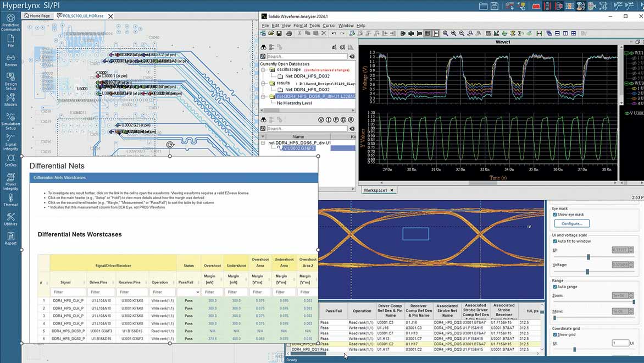Viewport: 644px width, 363px height.
Task: Open the Report sidebar icon
Action: 10,239
